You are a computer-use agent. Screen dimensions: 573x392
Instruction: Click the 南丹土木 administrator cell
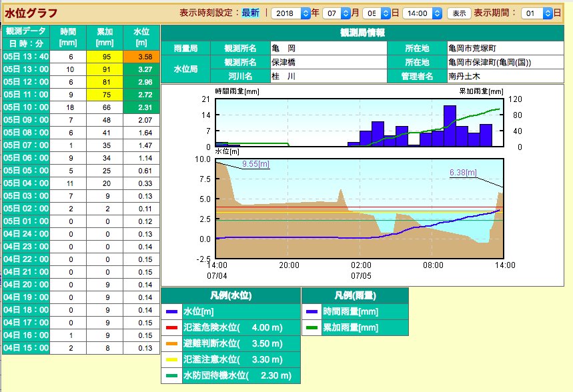pos(506,76)
